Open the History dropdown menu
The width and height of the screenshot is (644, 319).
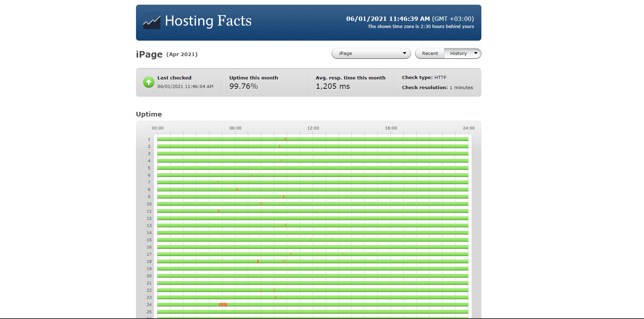click(x=463, y=53)
